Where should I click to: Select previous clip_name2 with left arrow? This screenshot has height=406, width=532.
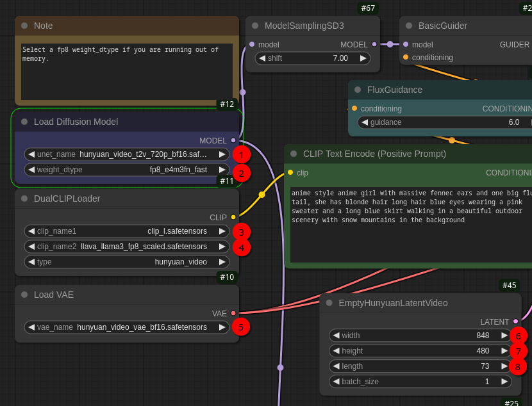click(31, 247)
